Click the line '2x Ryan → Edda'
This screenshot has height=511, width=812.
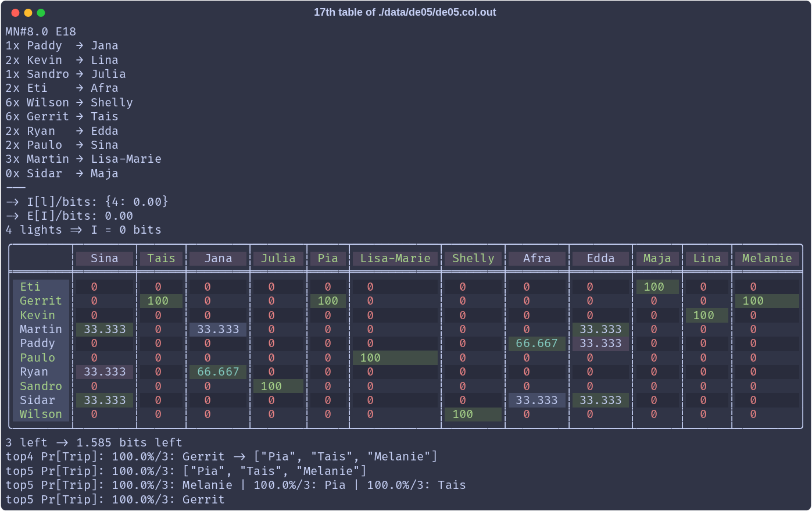(62, 131)
